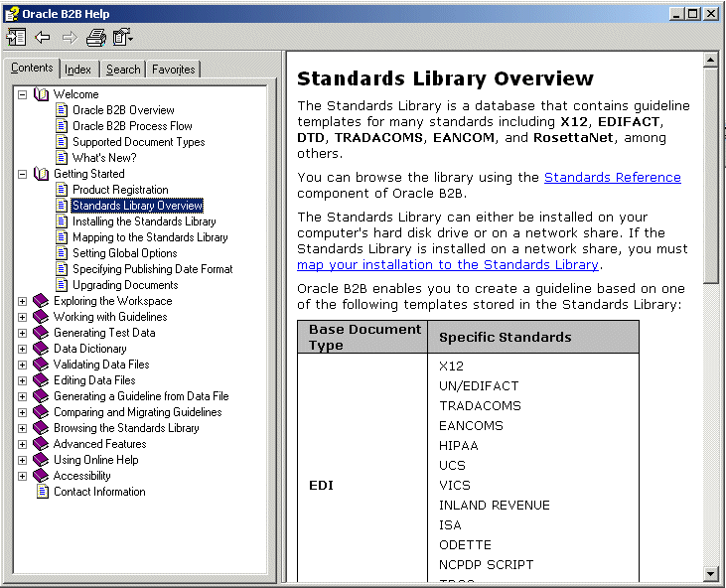Expand Comparing and Migrating Guidelines node
This screenshot has height=588, width=726.
click(22, 412)
